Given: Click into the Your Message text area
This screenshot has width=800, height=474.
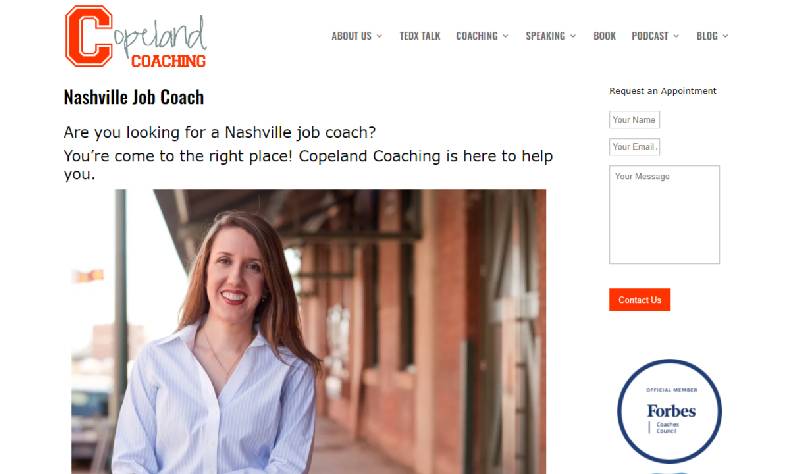Looking at the screenshot, I should 664,214.
